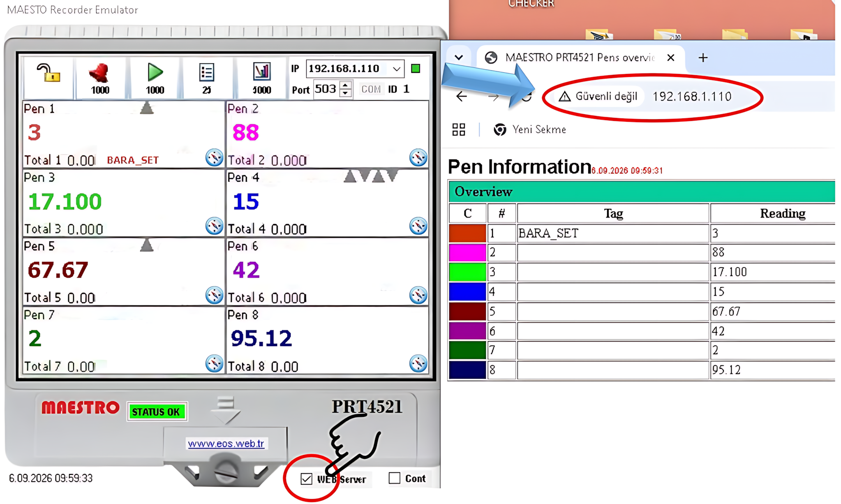
Task: Enable the Cont checkbox
Action: [394, 478]
